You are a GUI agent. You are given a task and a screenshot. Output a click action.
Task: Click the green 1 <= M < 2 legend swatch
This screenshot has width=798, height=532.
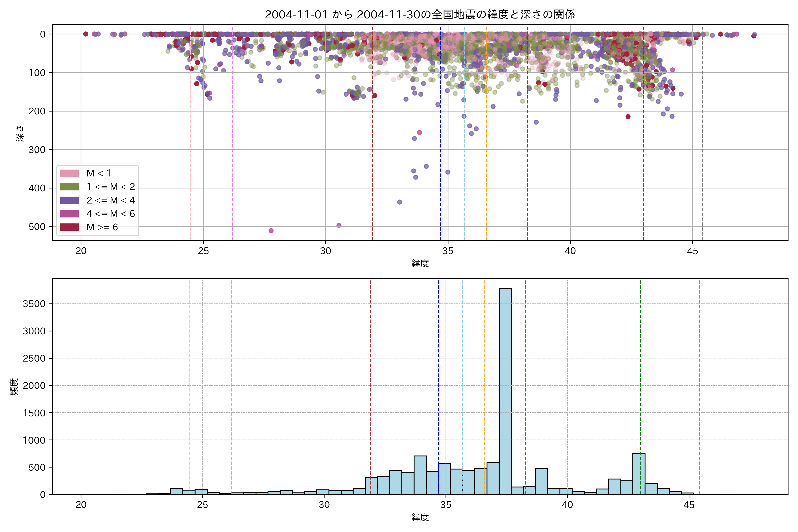coord(70,187)
